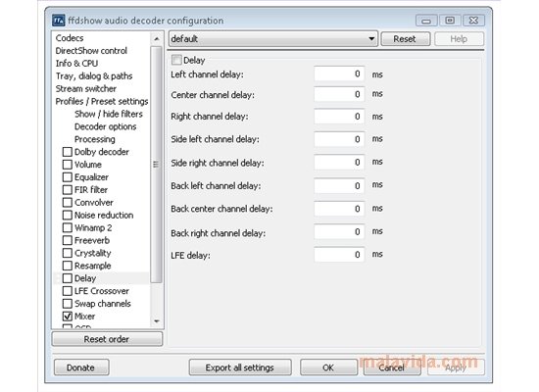This screenshot has width=539, height=392.
Task: Enable the Volume filter checkbox
Action: (x=68, y=165)
